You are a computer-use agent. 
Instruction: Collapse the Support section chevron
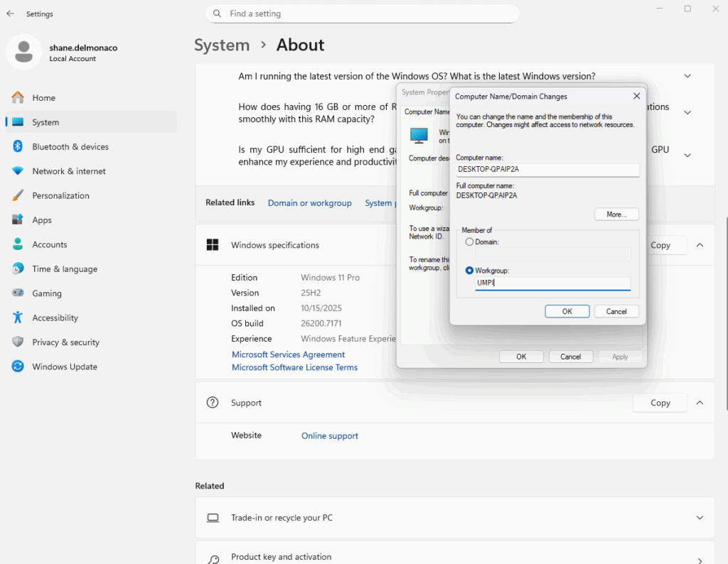pyautogui.click(x=700, y=403)
